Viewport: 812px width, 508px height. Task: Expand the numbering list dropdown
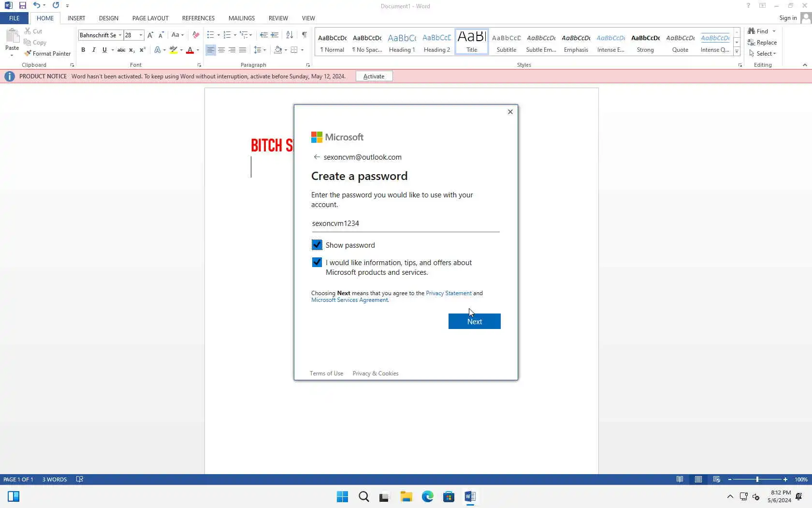pos(235,35)
